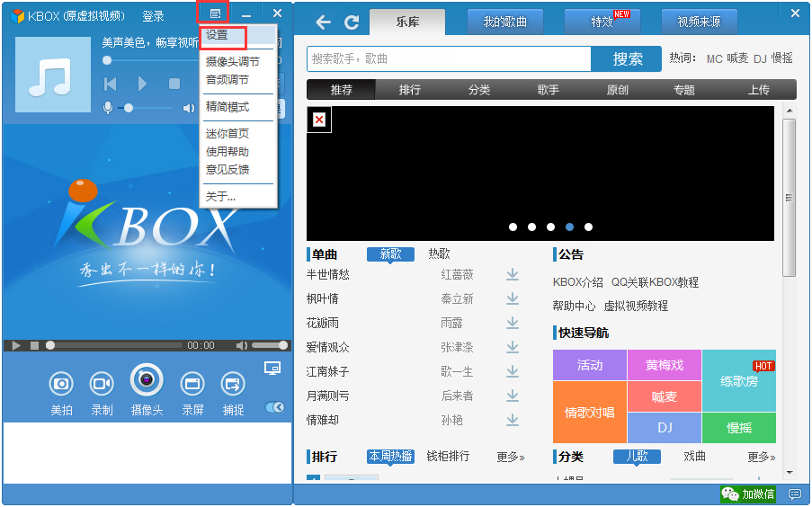Select the 原创 navigation tab

point(617,90)
